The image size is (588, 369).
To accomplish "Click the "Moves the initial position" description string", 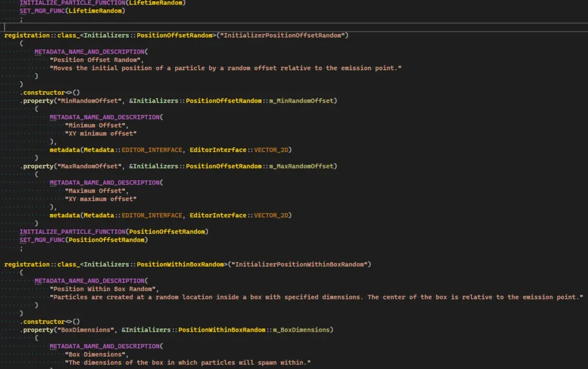I will coord(226,68).
